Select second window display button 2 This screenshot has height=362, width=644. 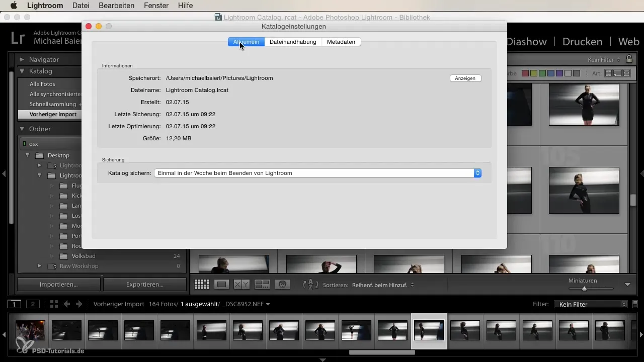pos(33,304)
